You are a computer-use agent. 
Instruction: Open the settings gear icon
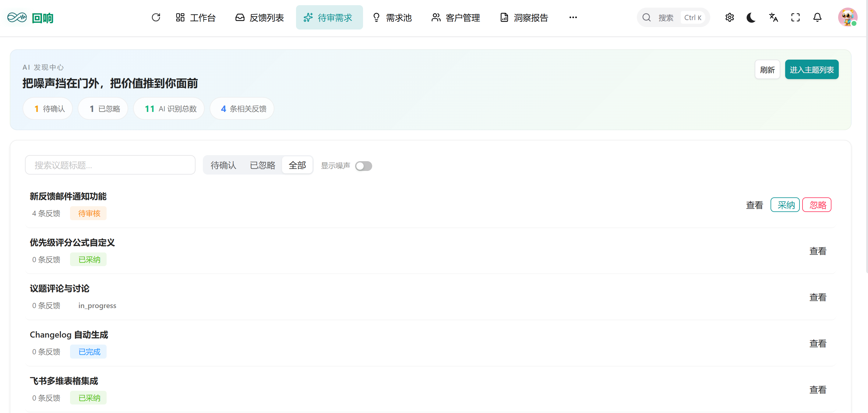pyautogui.click(x=729, y=18)
